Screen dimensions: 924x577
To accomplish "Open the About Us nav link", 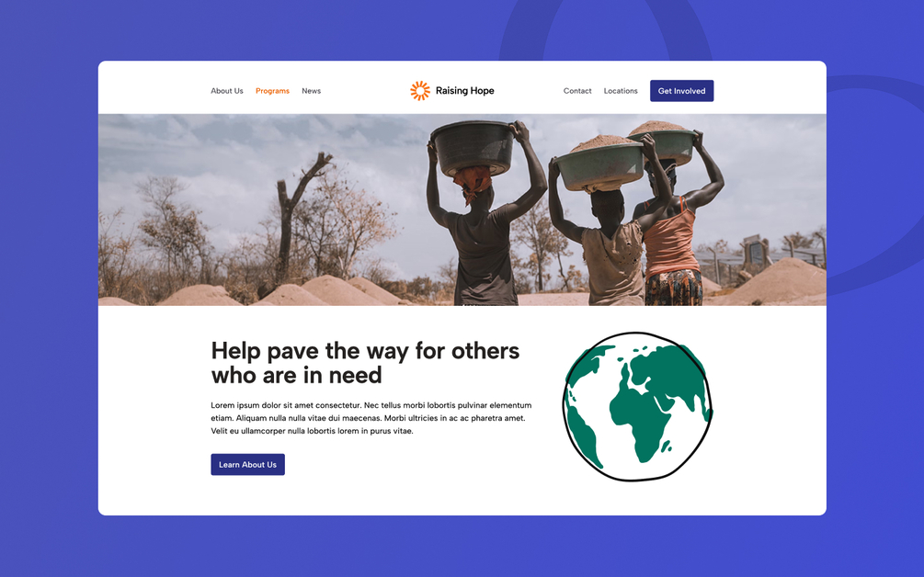I will click(x=227, y=91).
